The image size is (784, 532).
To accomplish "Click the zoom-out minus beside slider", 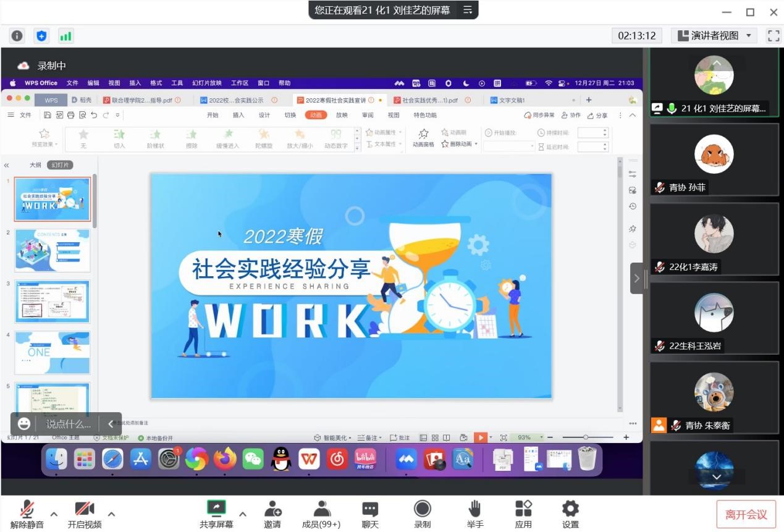I will click(550, 437).
